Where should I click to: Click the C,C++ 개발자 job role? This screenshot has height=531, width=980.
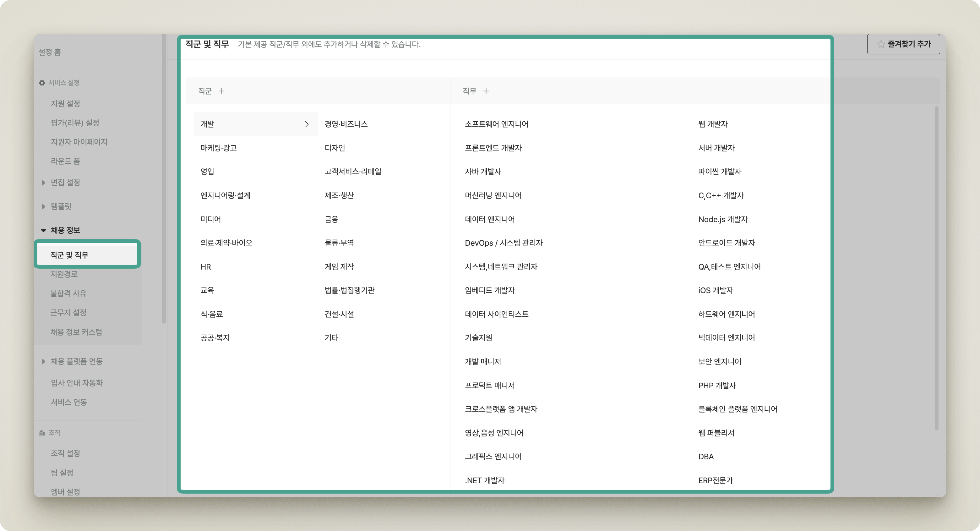tap(721, 195)
